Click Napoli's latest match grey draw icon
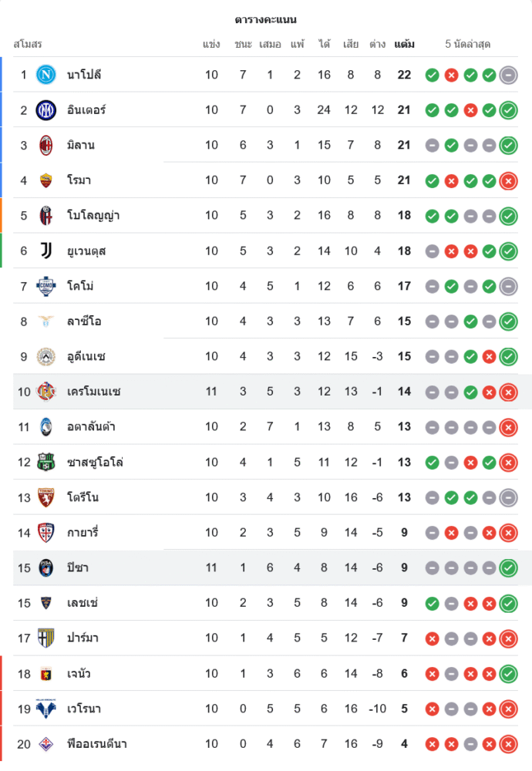The height and width of the screenshot is (771, 532). pos(508,75)
